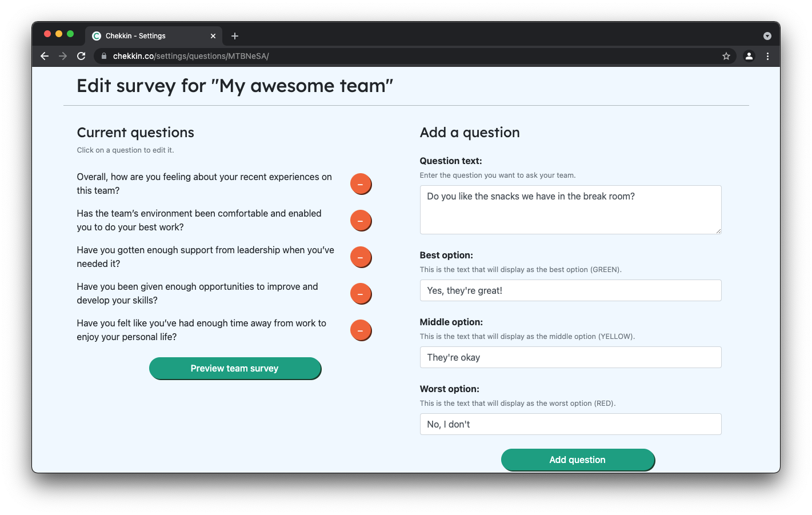This screenshot has width=812, height=515.
Task: Remove the 'Overall, how are you feeling' question
Action: click(x=361, y=184)
